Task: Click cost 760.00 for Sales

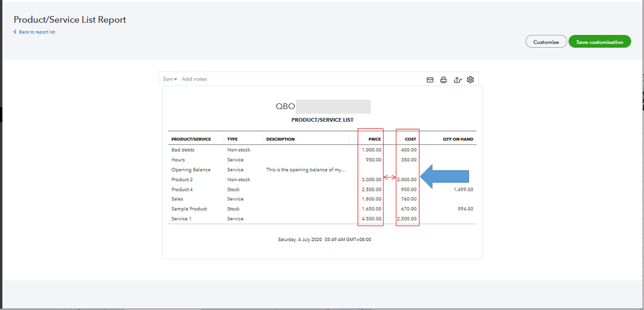Action: pyautogui.click(x=409, y=199)
